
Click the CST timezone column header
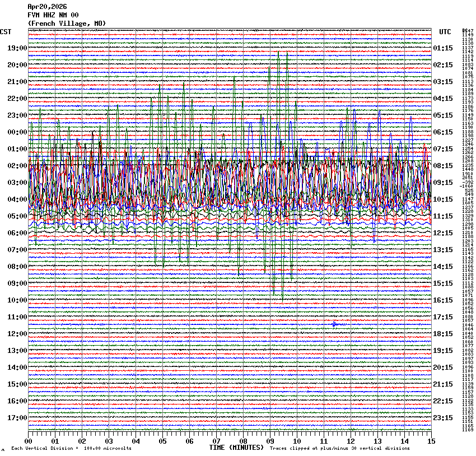coord(6,32)
